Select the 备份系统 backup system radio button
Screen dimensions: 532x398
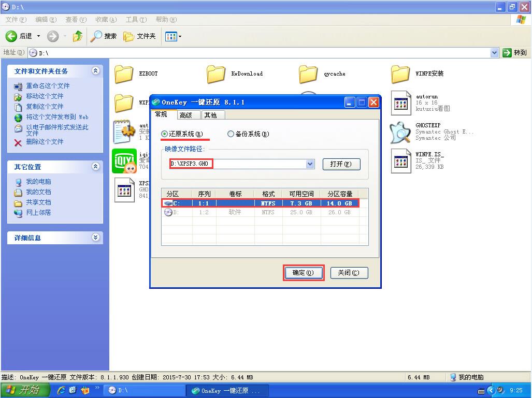(230, 134)
